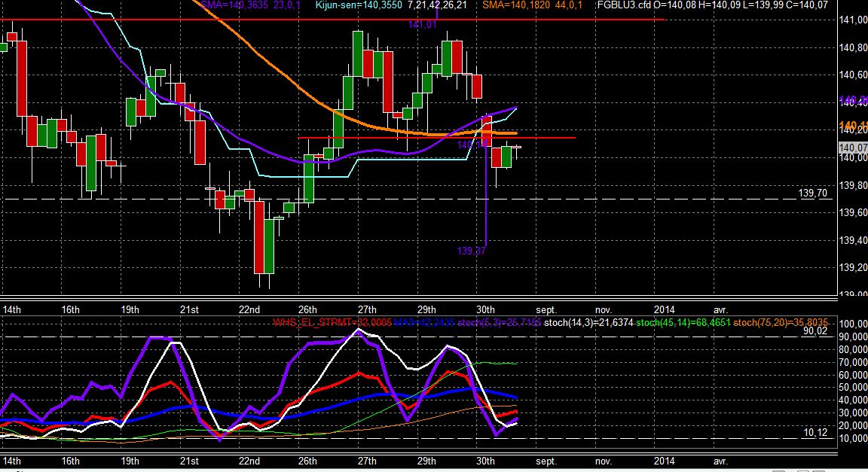Click 139,60 on the price scale

(x=853, y=212)
